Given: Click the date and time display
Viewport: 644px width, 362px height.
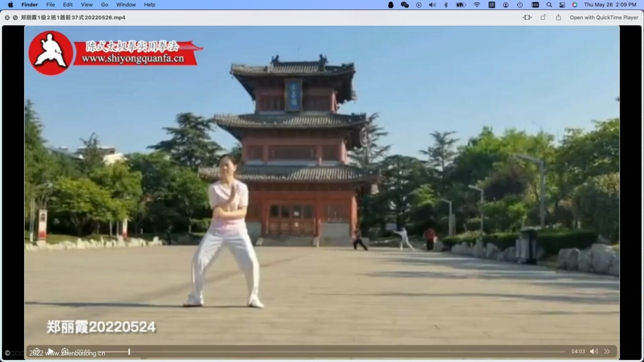Looking at the screenshot, I should click(x=610, y=5).
